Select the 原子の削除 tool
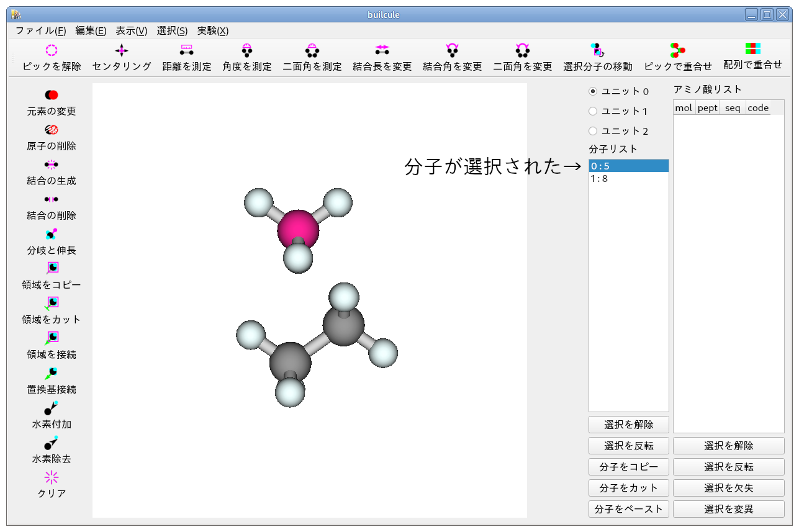The image size is (799, 532). coord(51,134)
